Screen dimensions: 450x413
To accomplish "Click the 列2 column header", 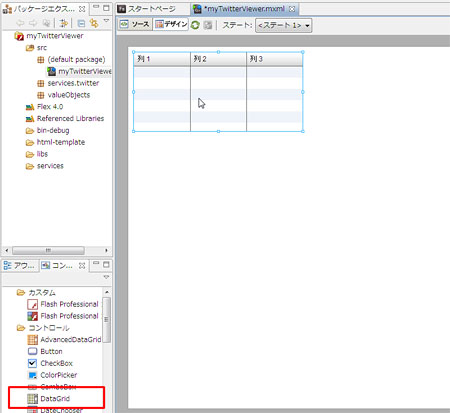I will point(218,59).
